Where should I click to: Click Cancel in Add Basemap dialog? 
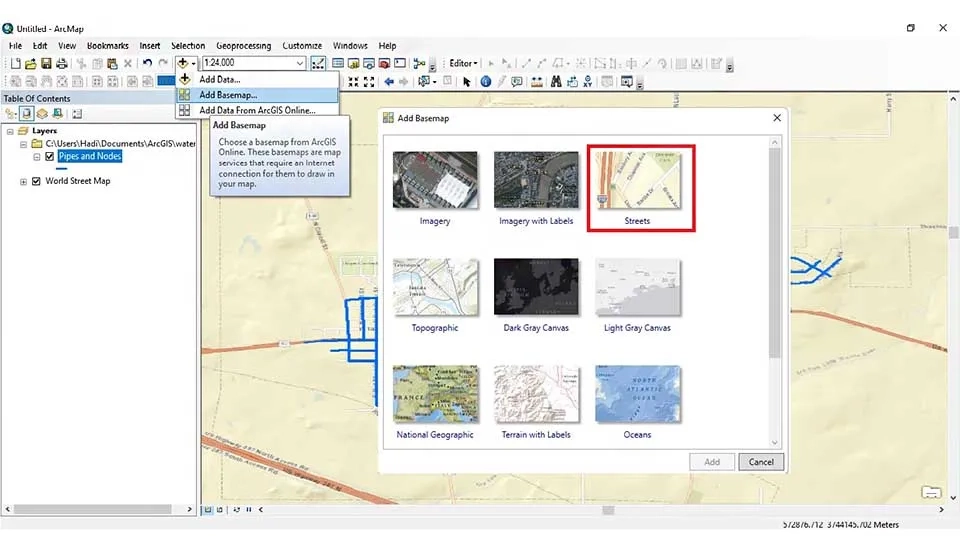point(761,462)
